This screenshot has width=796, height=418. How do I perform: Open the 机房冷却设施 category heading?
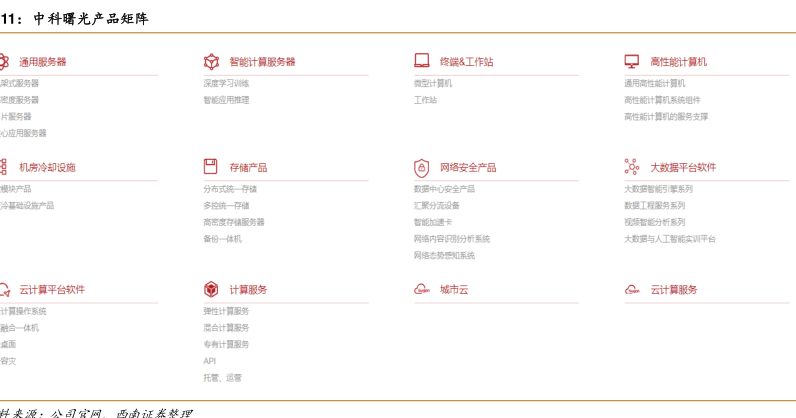[x=47, y=167]
